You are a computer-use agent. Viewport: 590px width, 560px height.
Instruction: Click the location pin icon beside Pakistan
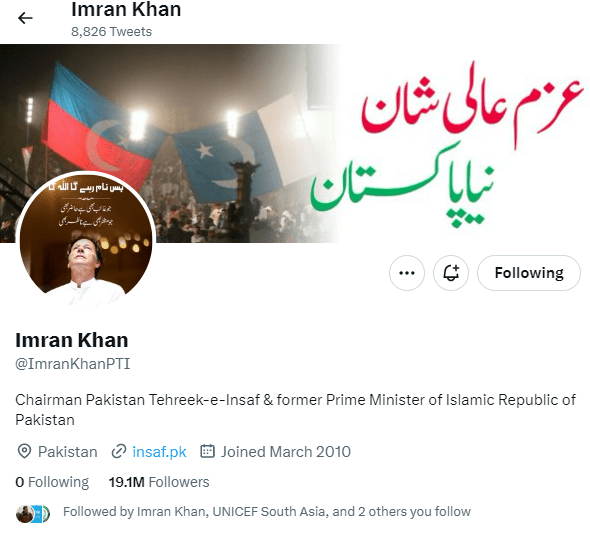point(24,451)
